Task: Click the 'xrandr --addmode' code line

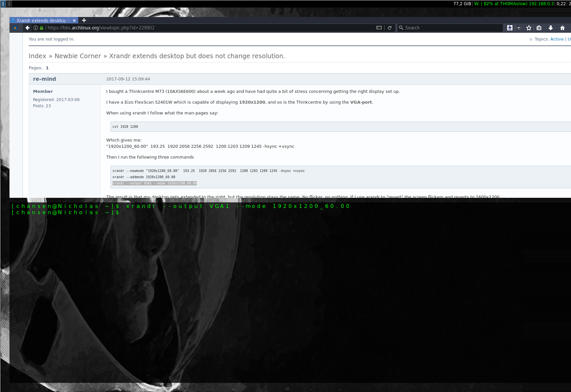Action: pos(144,177)
